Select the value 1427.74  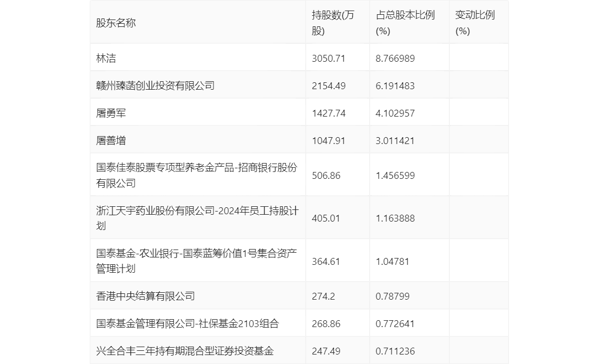(x=329, y=113)
